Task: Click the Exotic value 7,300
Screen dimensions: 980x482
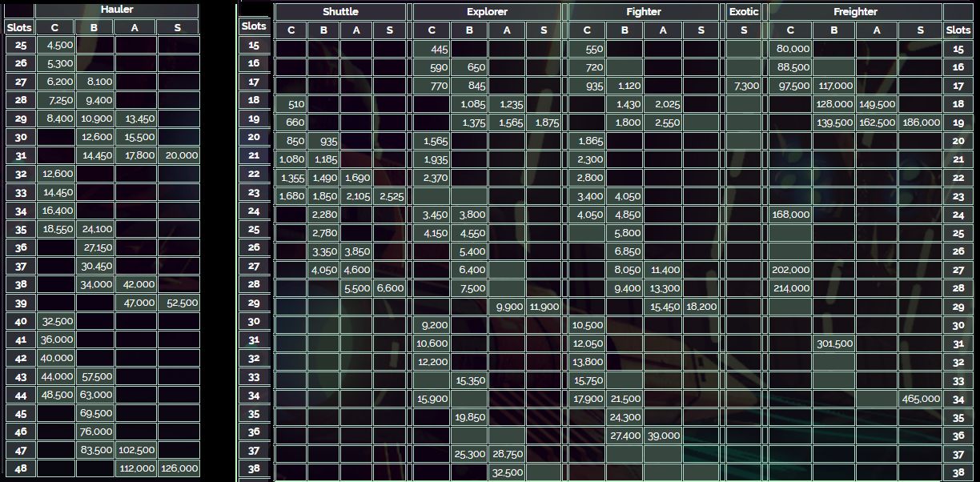Action: 744,86
